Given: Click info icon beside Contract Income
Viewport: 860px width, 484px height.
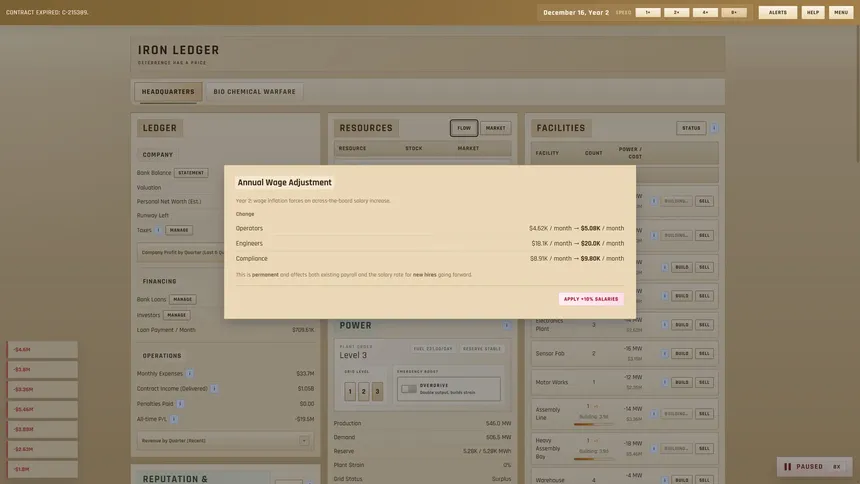Looking at the screenshot, I should (x=214, y=389).
